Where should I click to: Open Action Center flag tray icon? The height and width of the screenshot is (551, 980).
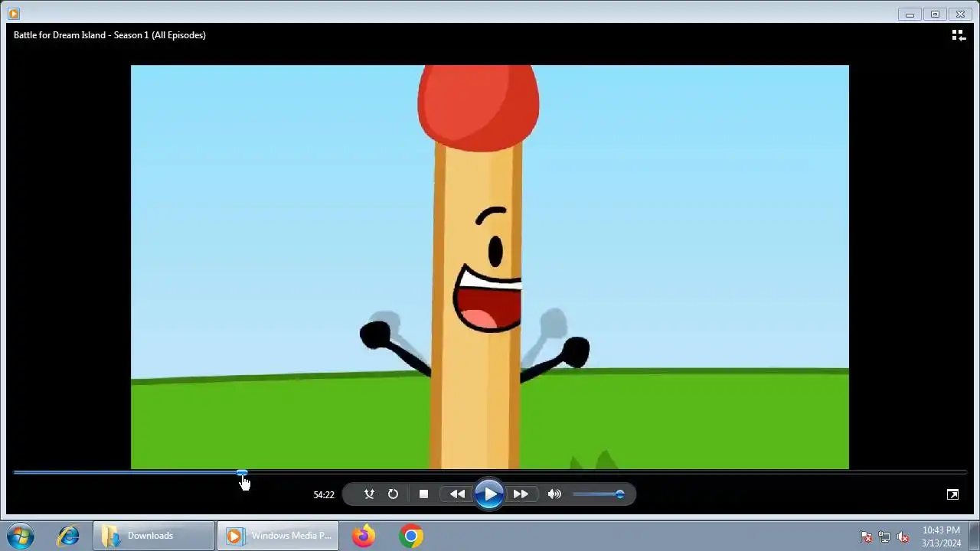(x=866, y=536)
